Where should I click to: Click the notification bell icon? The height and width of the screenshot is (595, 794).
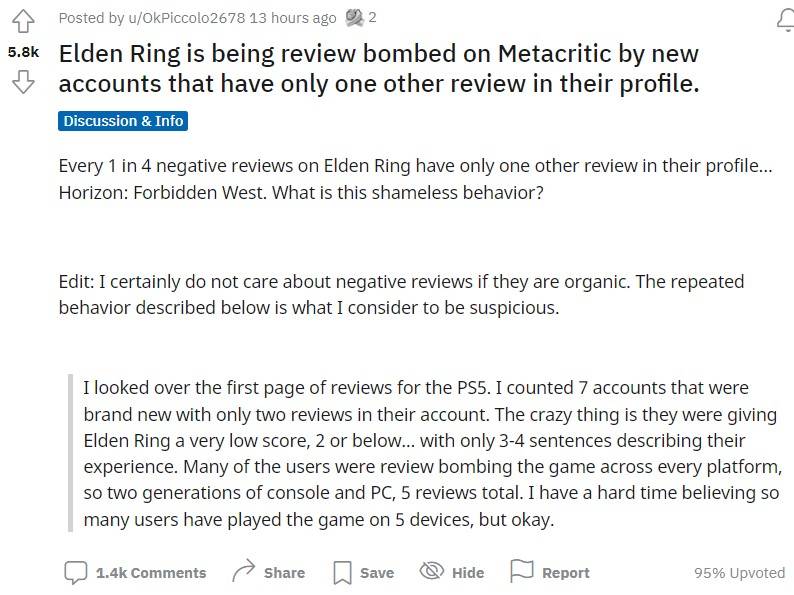(786, 19)
